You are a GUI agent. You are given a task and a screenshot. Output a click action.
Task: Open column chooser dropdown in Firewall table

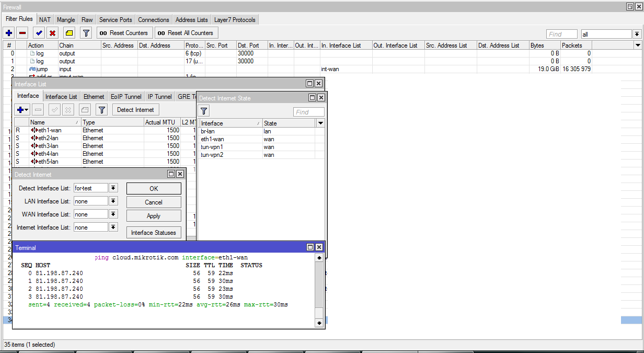[x=638, y=45]
